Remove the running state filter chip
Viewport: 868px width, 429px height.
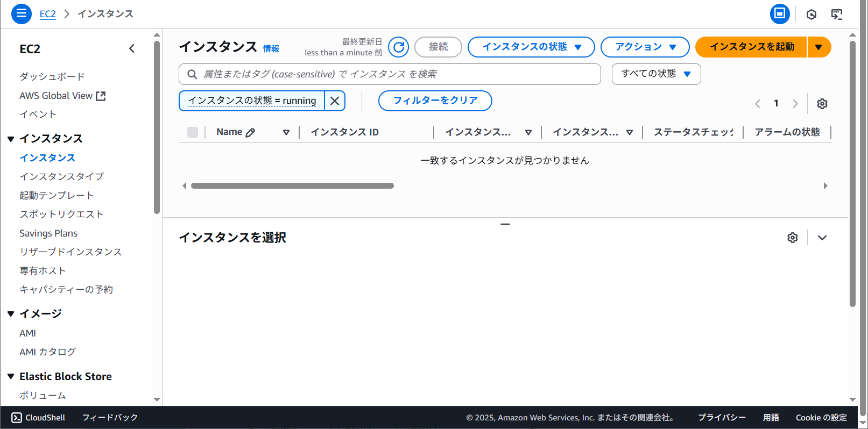pos(335,101)
